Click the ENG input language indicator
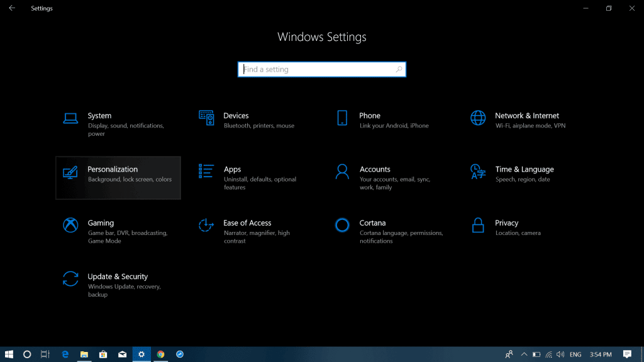The width and height of the screenshot is (644, 362). click(x=575, y=354)
